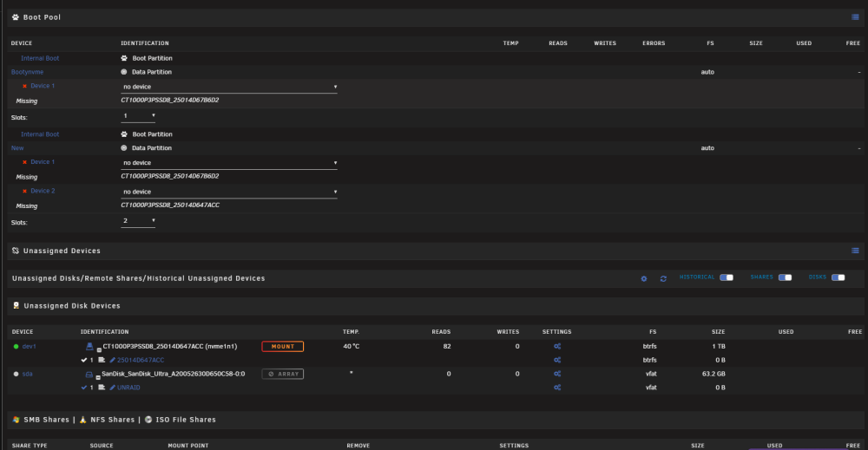
Task: Click the pencil icon to rename partition 25014D647ACC
Action: click(x=112, y=360)
